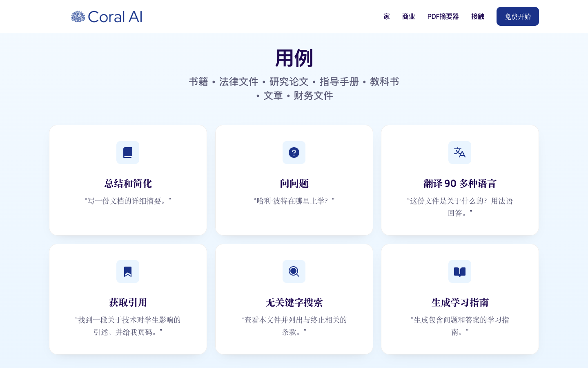This screenshot has height=368, width=588.
Task: Open the 翻译 90 多种语言 card
Action: tap(460, 184)
